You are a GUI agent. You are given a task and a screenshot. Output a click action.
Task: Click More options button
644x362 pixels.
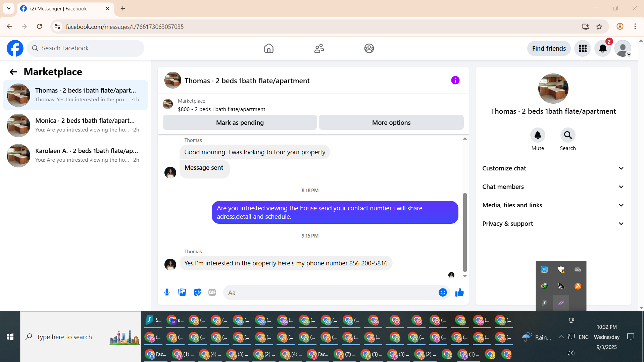(391, 122)
